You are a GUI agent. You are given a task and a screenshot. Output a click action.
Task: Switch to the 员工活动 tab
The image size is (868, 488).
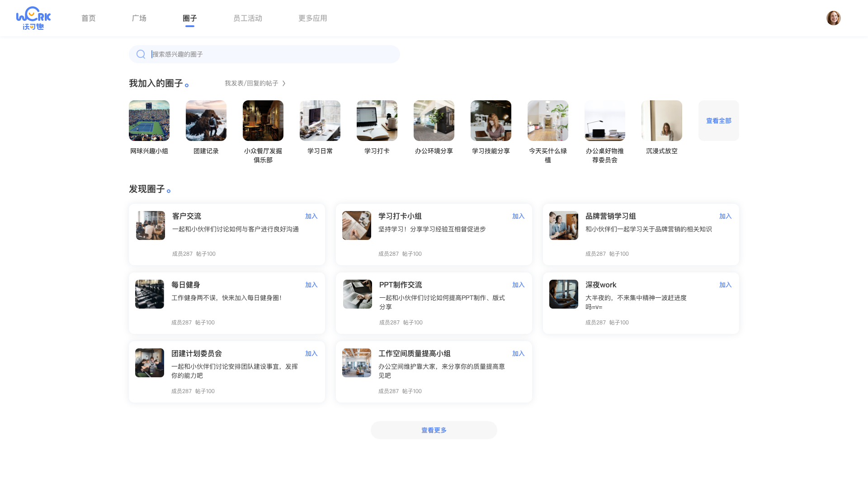pos(248,18)
